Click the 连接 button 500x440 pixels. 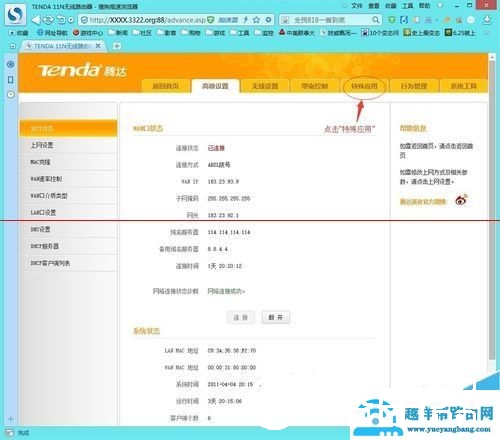click(x=241, y=317)
